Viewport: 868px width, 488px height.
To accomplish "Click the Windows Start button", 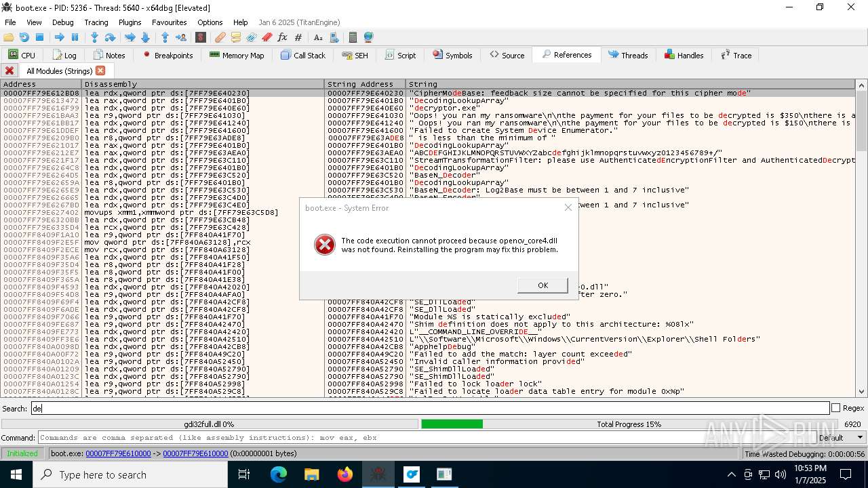I will coord(16,474).
